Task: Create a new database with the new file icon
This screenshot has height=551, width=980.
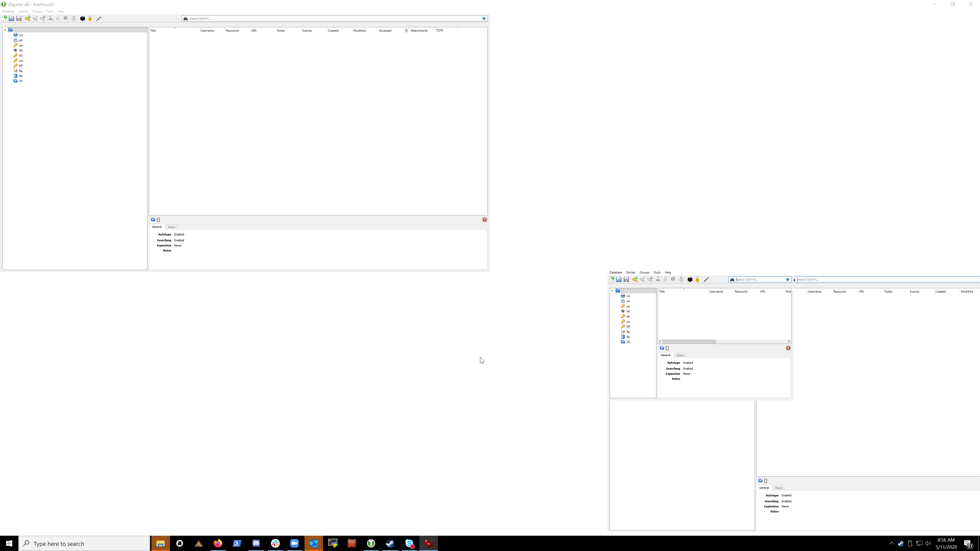Action: click(x=5, y=18)
